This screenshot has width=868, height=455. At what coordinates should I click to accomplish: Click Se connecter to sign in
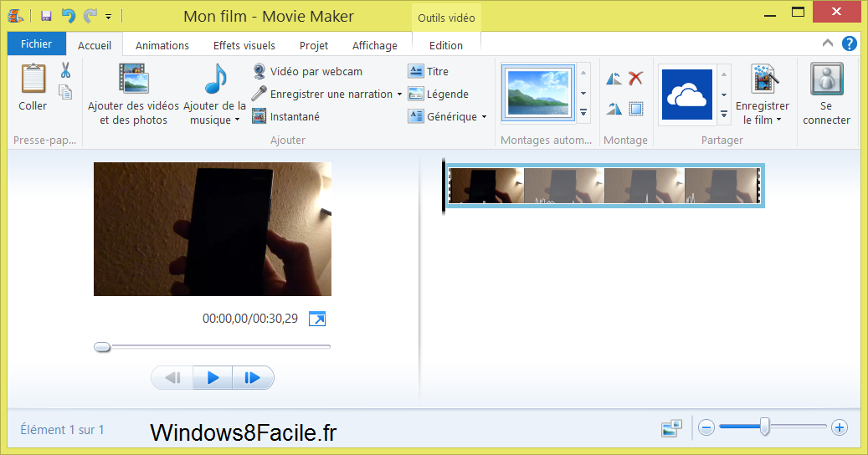click(826, 94)
